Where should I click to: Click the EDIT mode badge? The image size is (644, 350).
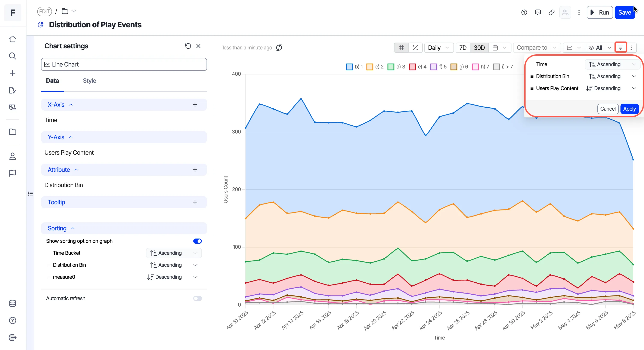[x=44, y=11]
